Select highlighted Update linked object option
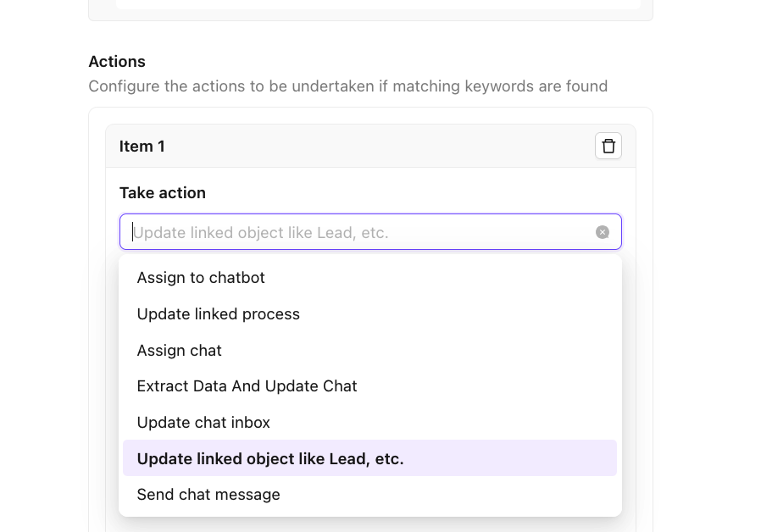 tap(270, 458)
